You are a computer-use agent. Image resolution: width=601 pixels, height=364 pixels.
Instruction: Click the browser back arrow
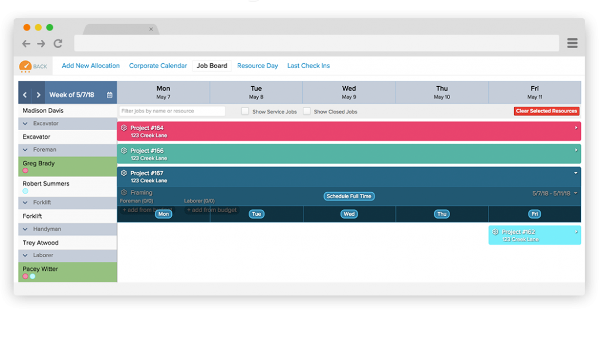26,43
